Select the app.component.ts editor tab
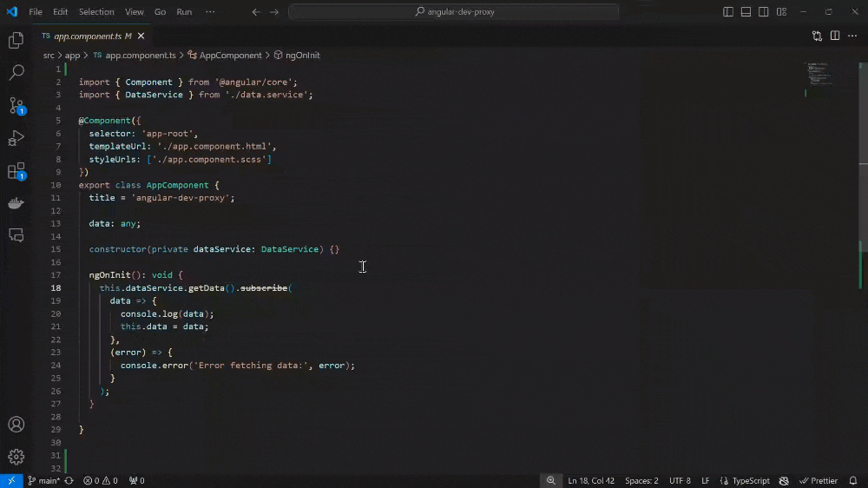 point(87,36)
